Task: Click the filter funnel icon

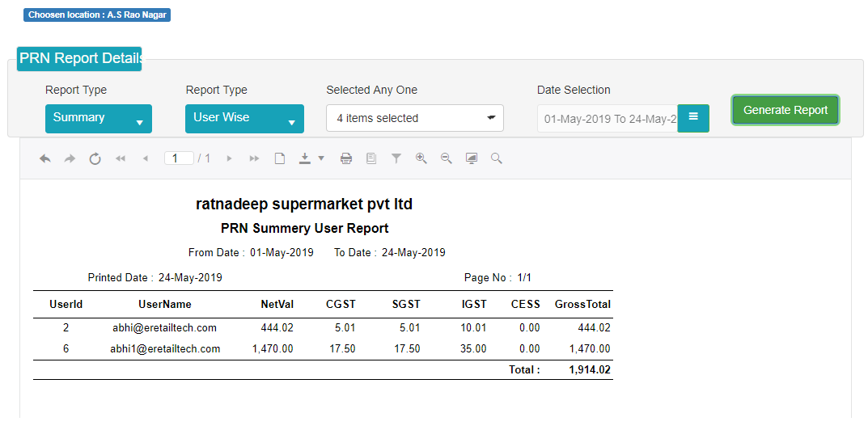Action: [x=396, y=159]
